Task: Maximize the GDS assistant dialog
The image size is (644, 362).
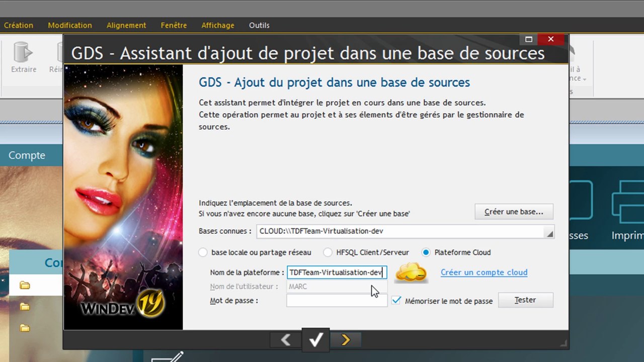Action: [x=528, y=39]
